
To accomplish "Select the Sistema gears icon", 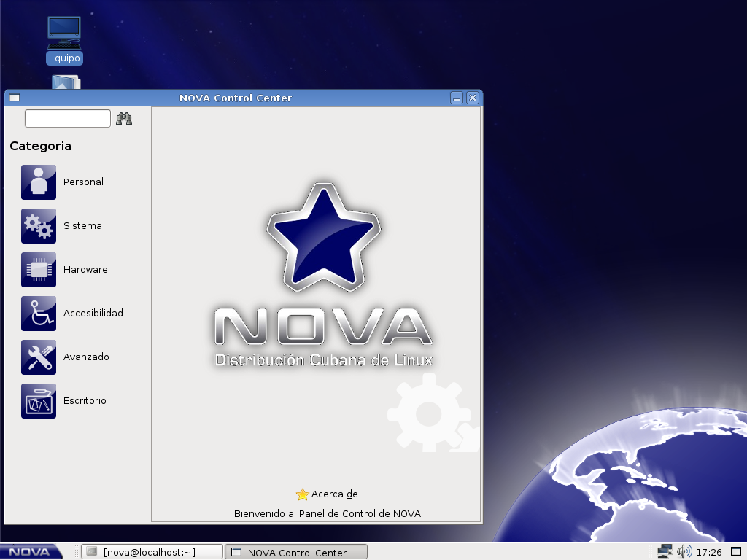I will click(39, 226).
